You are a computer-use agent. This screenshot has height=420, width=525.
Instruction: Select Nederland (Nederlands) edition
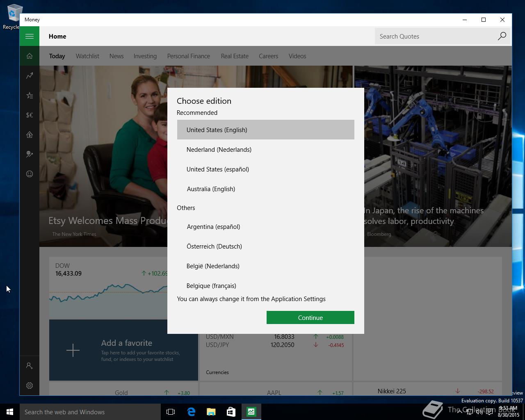(266, 149)
